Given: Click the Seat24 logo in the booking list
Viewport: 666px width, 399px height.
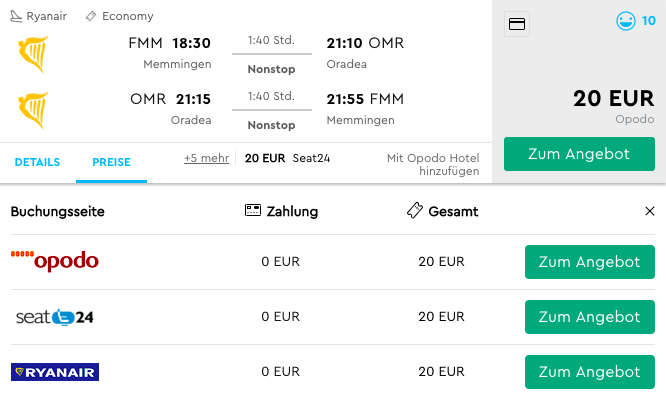Looking at the screenshot, I should [x=55, y=317].
